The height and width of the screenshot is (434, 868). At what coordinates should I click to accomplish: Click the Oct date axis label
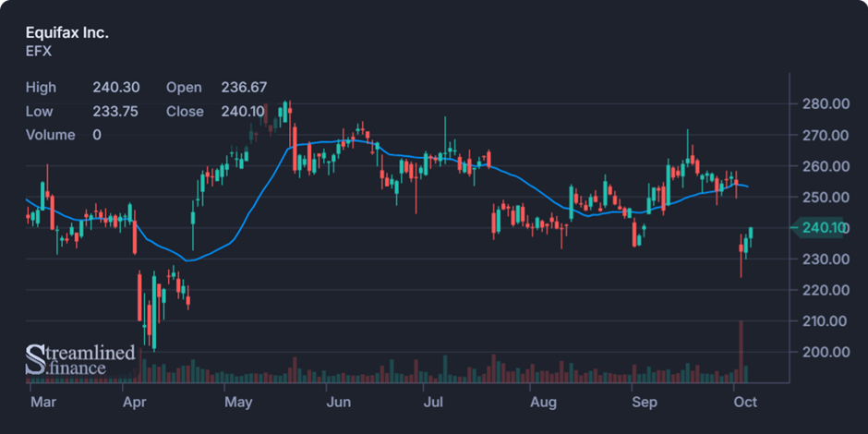(x=745, y=402)
